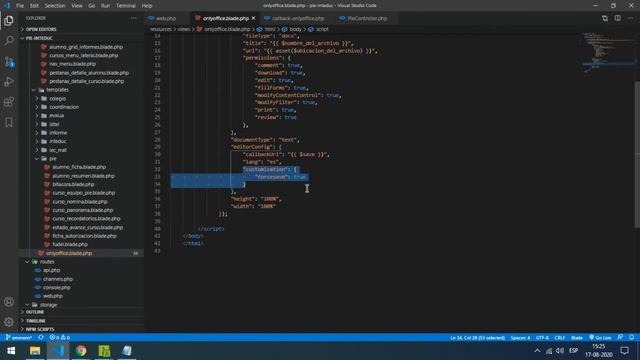Open the Source Control view
Viewport: 640px width, 360px height.
pos(9,62)
